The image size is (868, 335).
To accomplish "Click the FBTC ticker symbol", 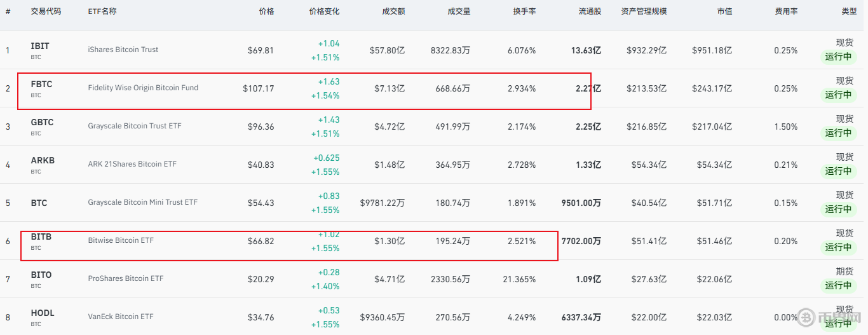I will click(x=41, y=85).
